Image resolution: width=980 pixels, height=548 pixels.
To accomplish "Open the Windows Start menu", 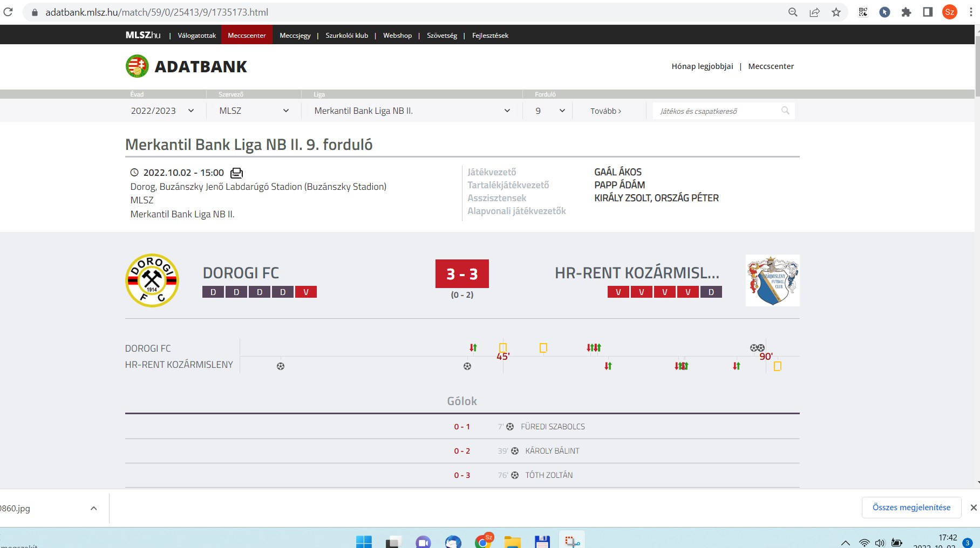I will coord(364,542).
